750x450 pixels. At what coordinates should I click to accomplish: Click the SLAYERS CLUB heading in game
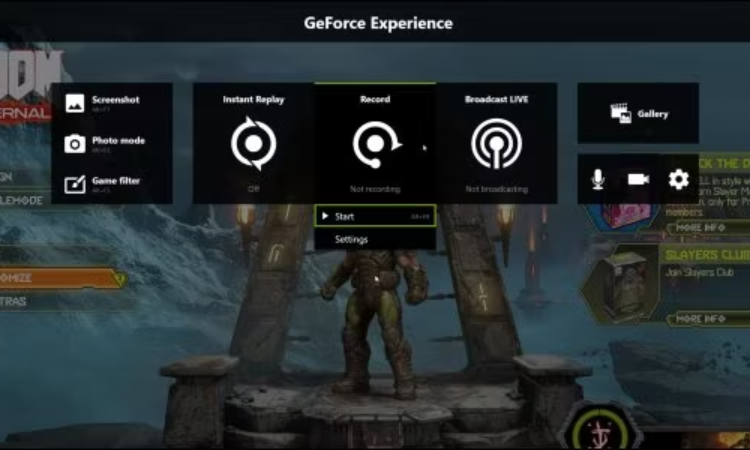(707, 255)
